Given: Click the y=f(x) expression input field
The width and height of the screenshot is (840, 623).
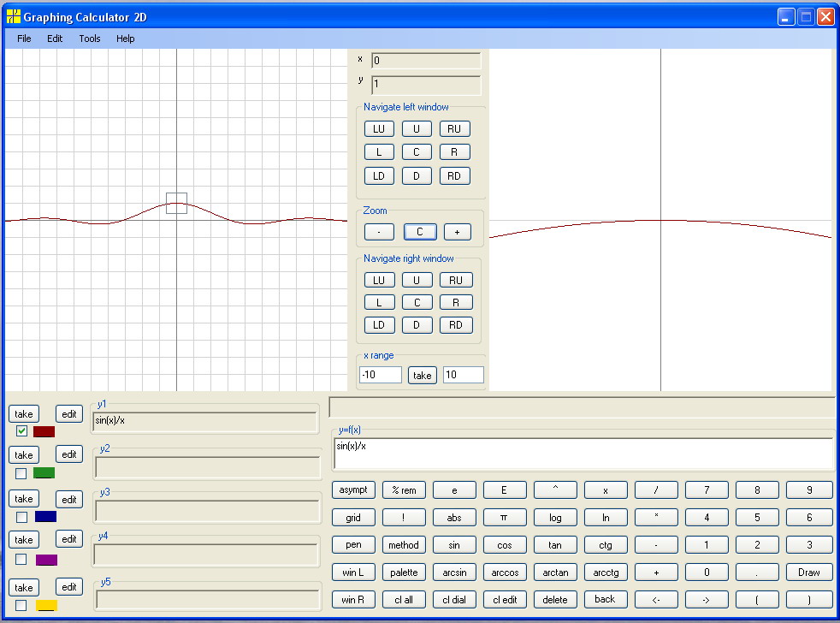Looking at the screenshot, I should pyautogui.click(x=583, y=454).
